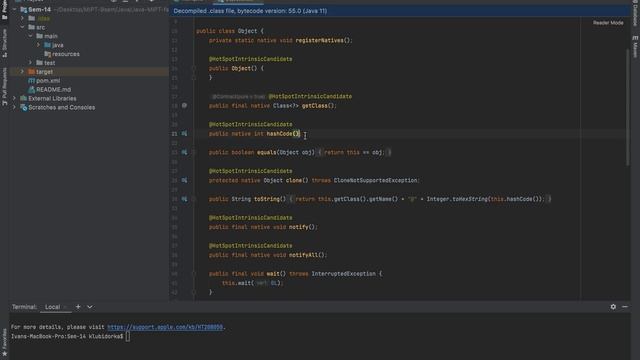This screenshot has height=360, width=640.
Task: Click the terminal command prompt cursor
Action: (x=128, y=336)
